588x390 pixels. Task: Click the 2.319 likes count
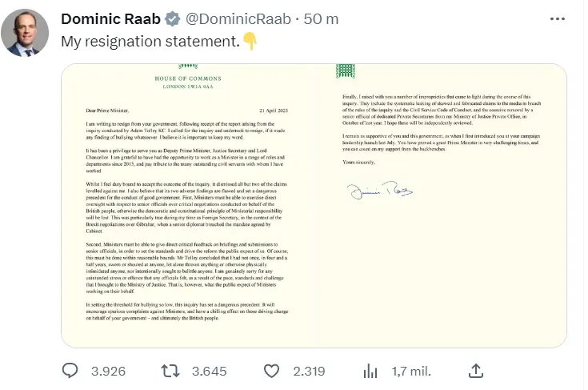pos(309,372)
